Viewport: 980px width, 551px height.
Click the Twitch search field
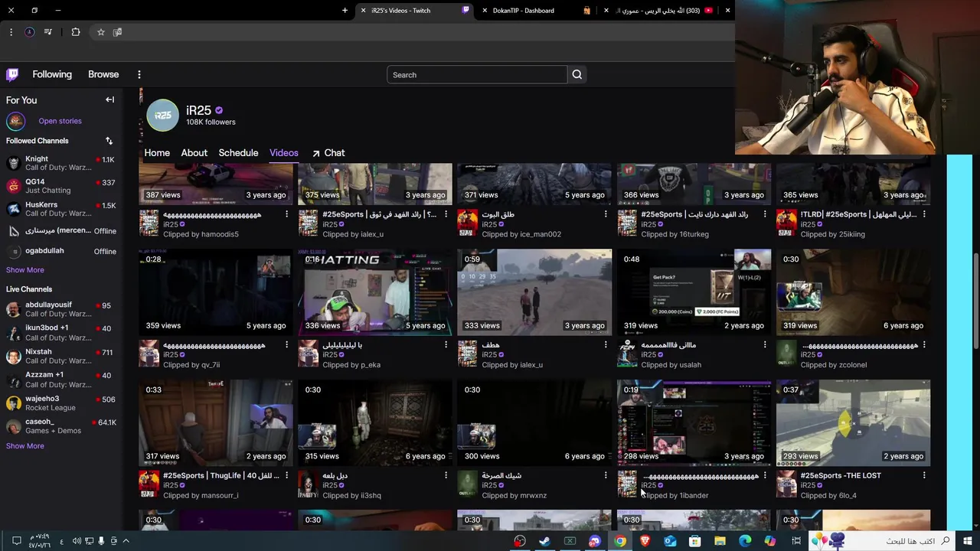[477, 74]
